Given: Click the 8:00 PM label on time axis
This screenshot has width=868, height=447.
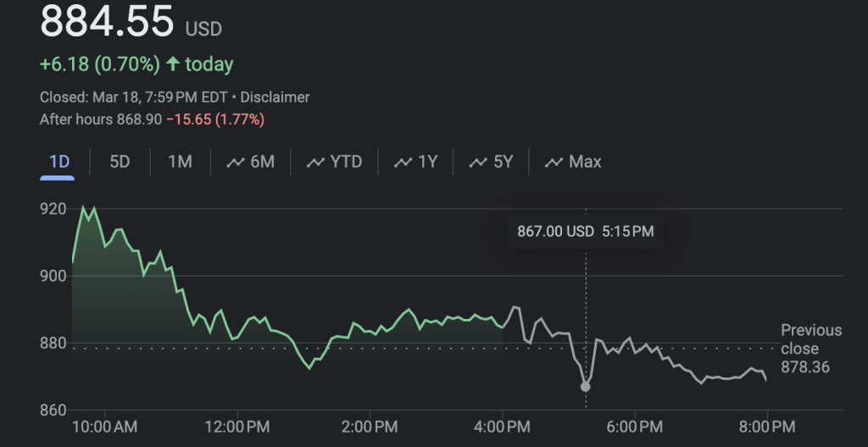Looking at the screenshot, I should click(767, 424).
